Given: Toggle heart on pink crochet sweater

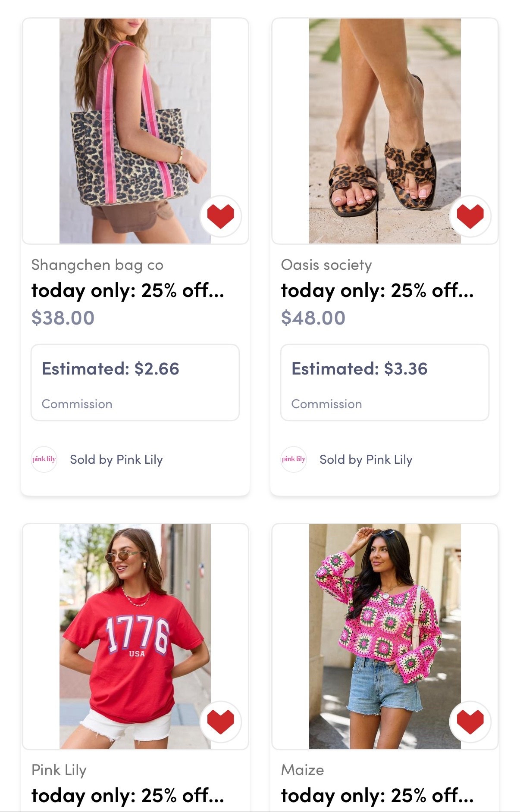Looking at the screenshot, I should (x=470, y=721).
